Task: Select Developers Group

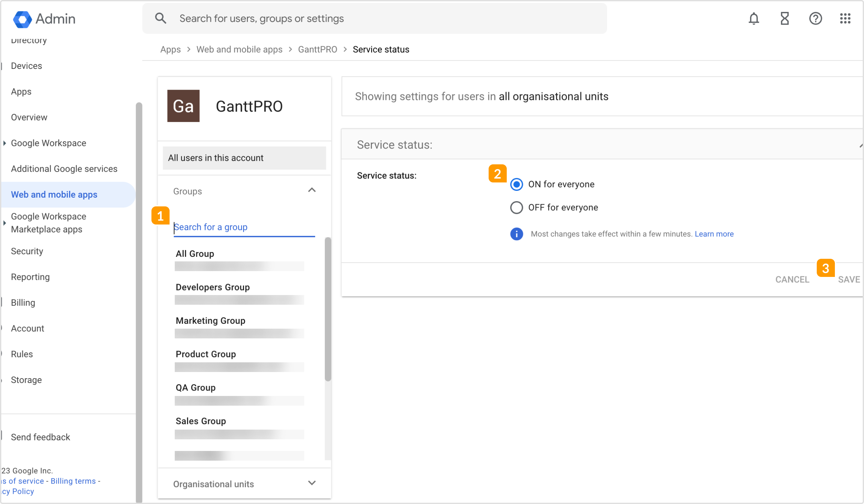Action: (x=239, y=293)
